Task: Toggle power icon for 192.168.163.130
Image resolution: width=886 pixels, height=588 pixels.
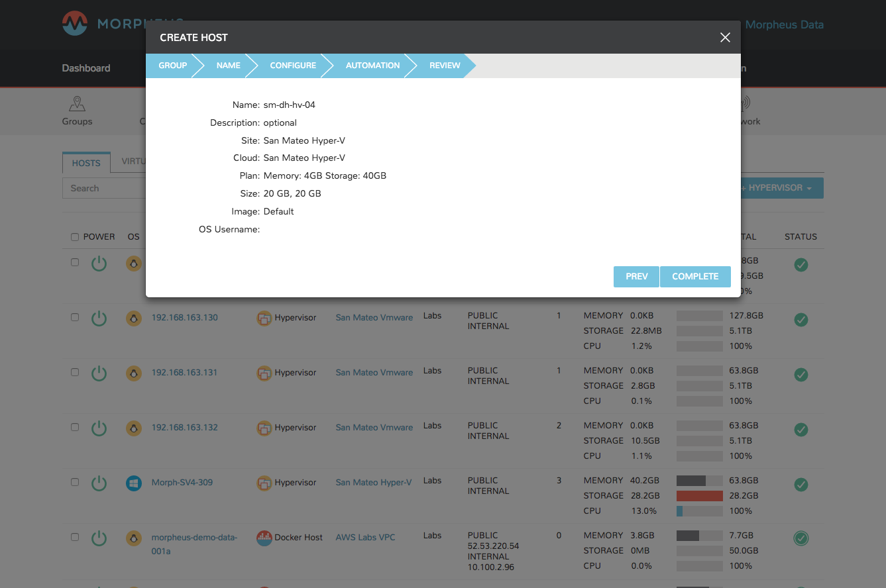Action: coord(99,319)
